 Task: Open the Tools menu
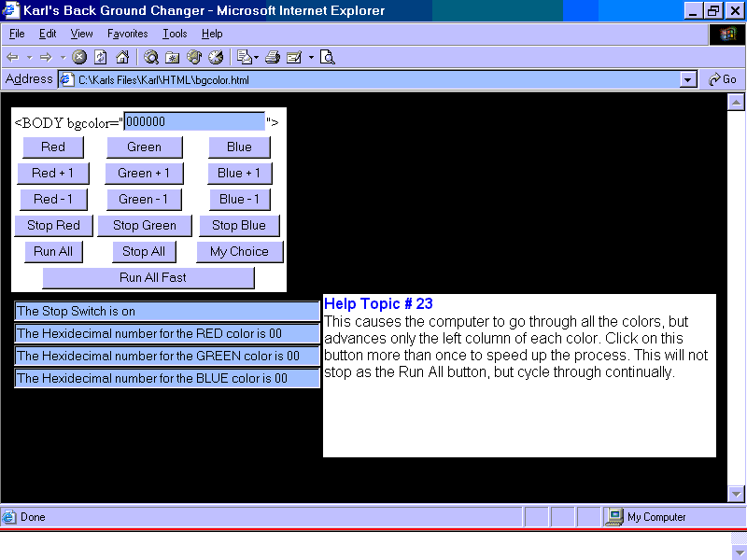pos(175,34)
